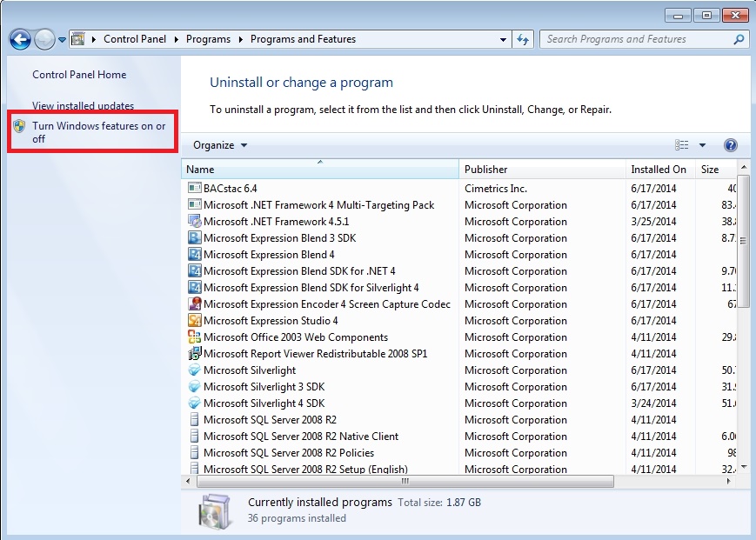Click the search magnifier icon

click(739, 39)
